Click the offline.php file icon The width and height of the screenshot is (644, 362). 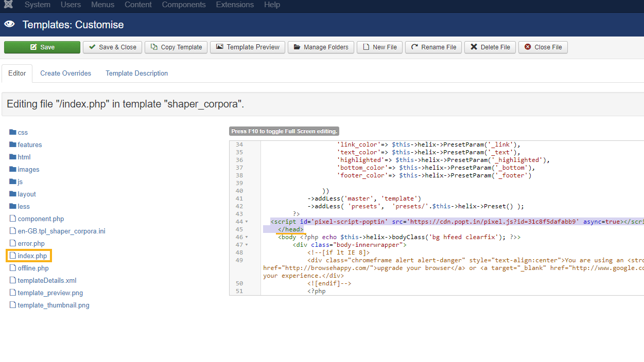[13, 268]
